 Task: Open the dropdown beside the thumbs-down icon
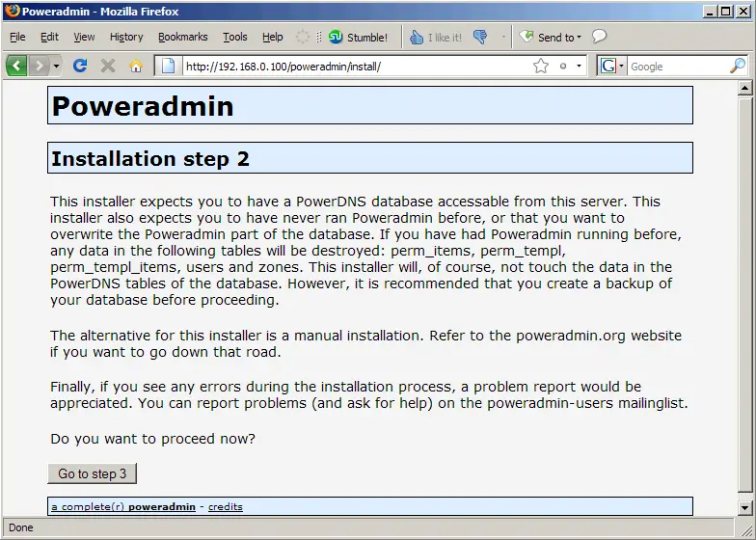503,37
